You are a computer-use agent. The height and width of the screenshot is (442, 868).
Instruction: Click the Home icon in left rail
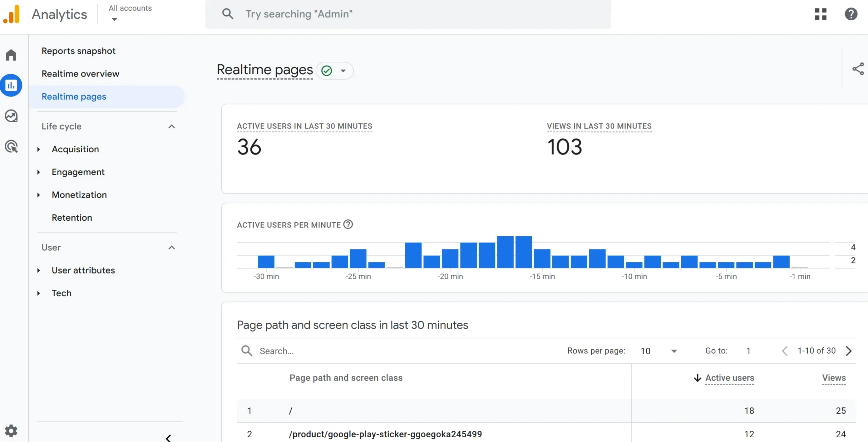click(11, 55)
